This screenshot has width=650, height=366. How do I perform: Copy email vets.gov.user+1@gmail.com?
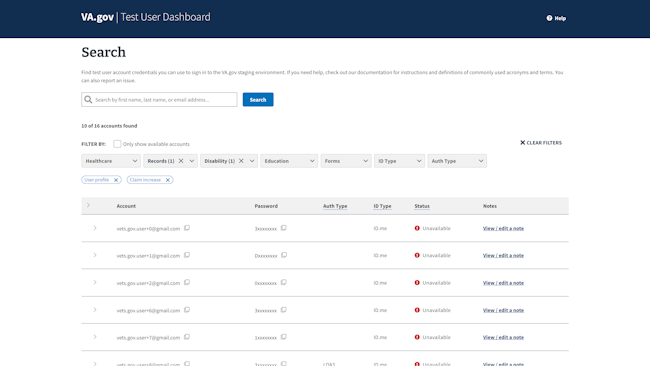coord(187,255)
